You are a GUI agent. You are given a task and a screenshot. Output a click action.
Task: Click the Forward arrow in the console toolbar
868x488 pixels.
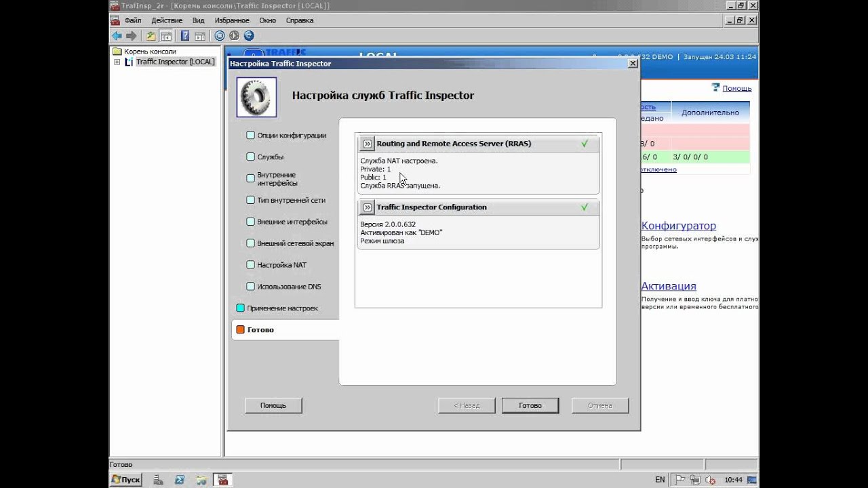coord(132,36)
